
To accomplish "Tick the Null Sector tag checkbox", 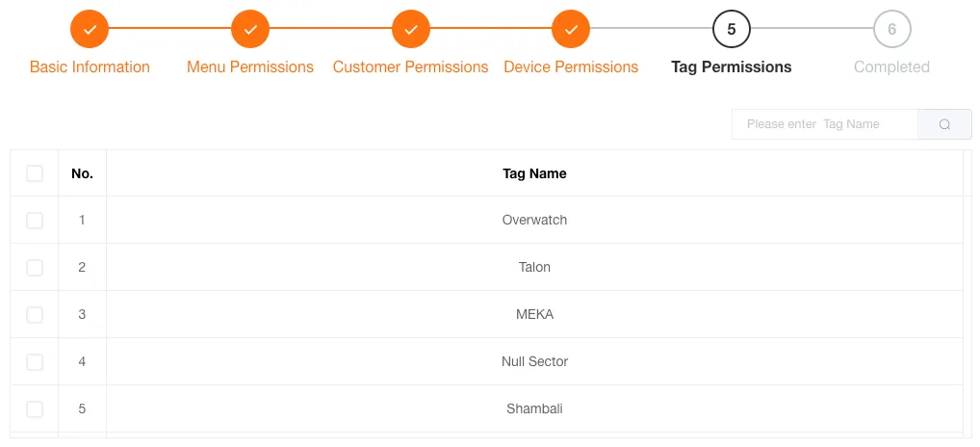I will (x=35, y=362).
